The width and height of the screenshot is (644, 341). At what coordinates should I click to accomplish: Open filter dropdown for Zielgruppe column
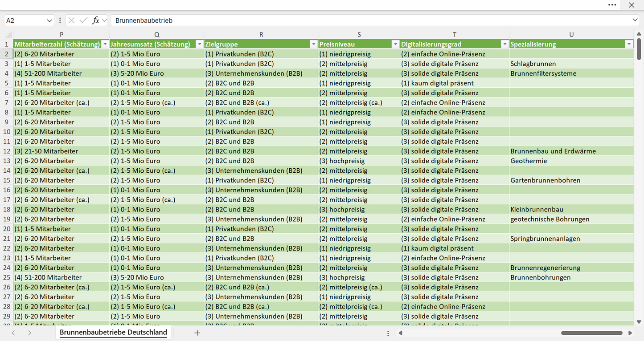tap(313, 44)
